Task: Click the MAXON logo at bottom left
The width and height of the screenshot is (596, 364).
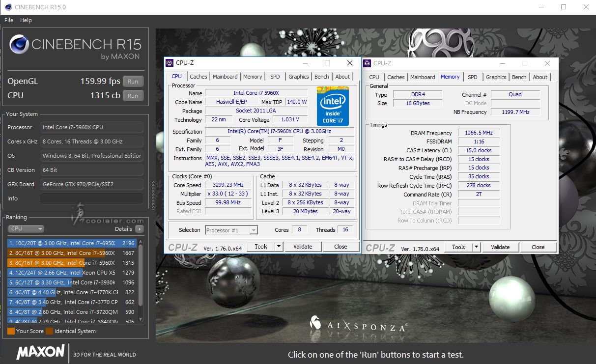Action: pyautogui.click(x=40, y=352)
